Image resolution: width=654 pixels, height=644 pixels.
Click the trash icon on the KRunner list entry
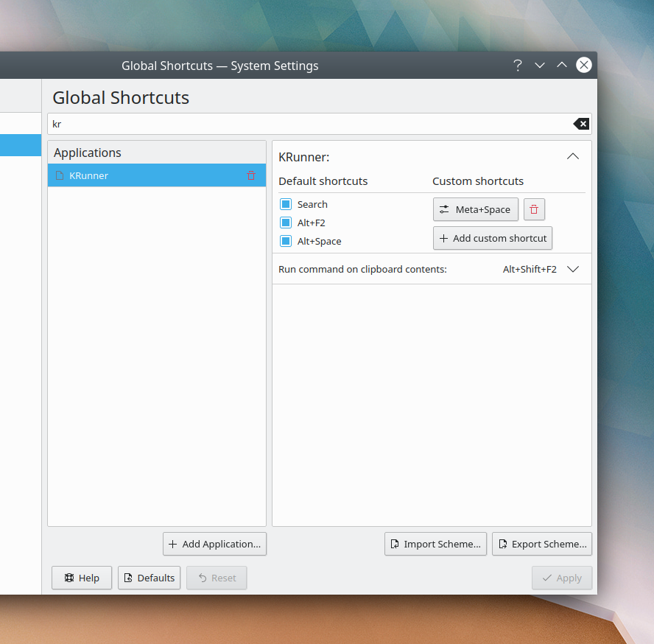(251, 175)
